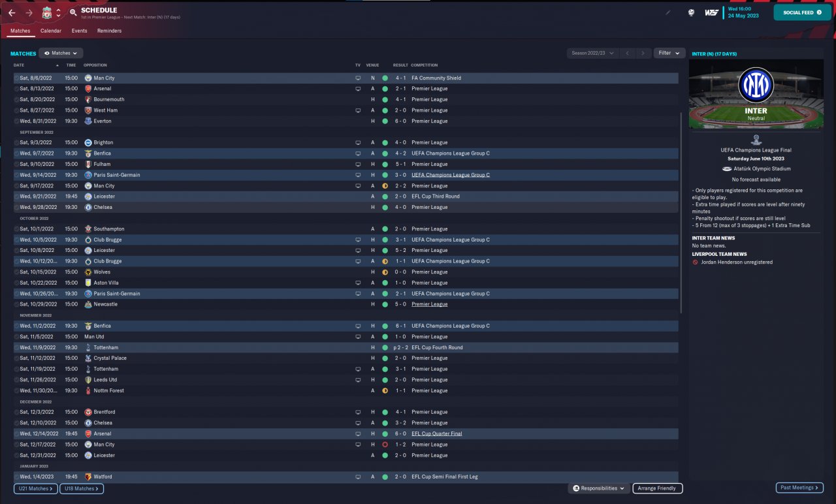The height and width of the screenshot is (504, 836).
Task: Click the Watford club badge
Action: point(88,477)
